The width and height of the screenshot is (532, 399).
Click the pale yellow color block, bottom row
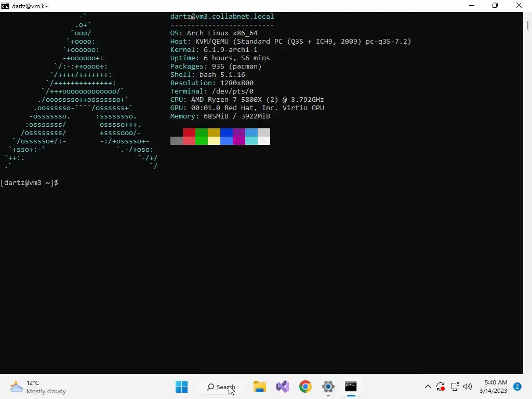(x=214, y=141)
